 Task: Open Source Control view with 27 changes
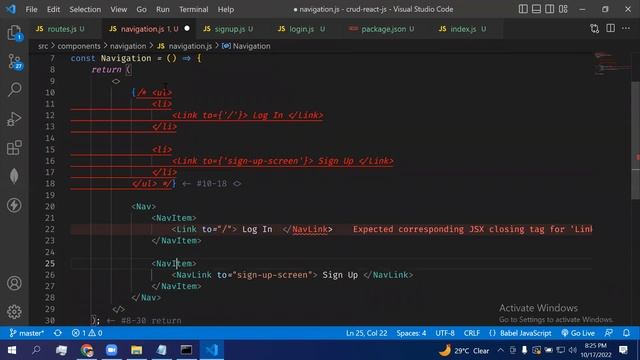[15, 62]
